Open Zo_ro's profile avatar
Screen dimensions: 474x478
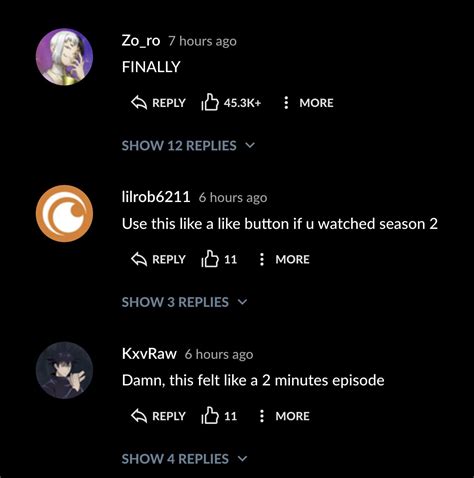pyautogui.click(x=64, y=57)
